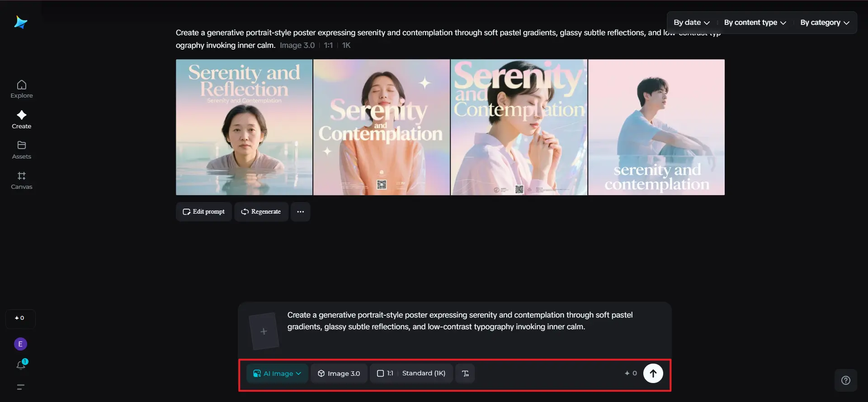868x402 pixels.
Task: Choose the Image 3.0 model selector
Action: [x=339, y=374]
